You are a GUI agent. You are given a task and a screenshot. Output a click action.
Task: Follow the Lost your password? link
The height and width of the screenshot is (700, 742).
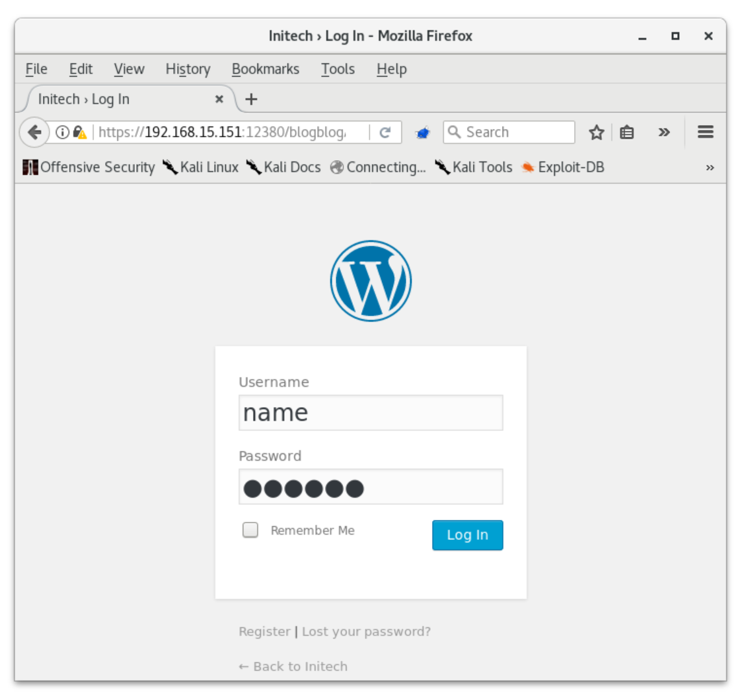[366, 631]
